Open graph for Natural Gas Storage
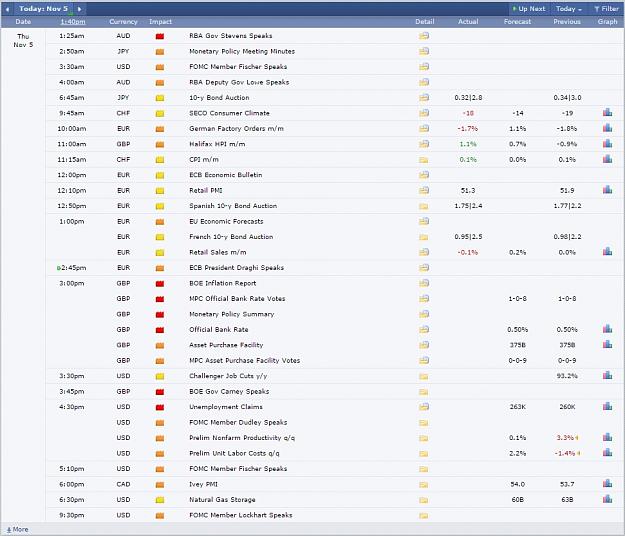Screen dimensions: 625x536 (x=607, y=499)
